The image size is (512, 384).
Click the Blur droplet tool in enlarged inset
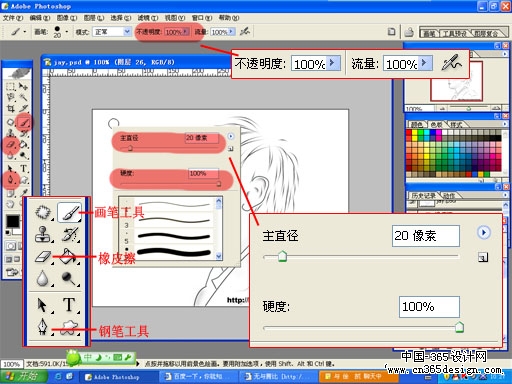tap(43, 278)
